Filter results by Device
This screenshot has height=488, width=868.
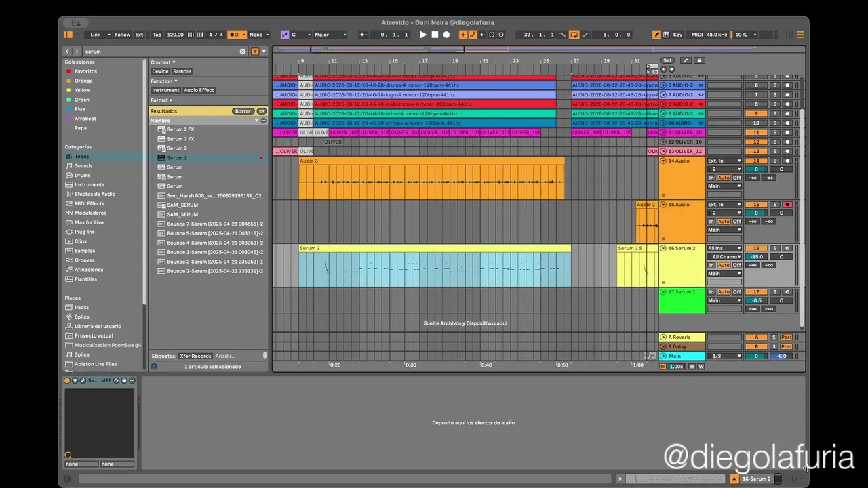coord(160,71)
